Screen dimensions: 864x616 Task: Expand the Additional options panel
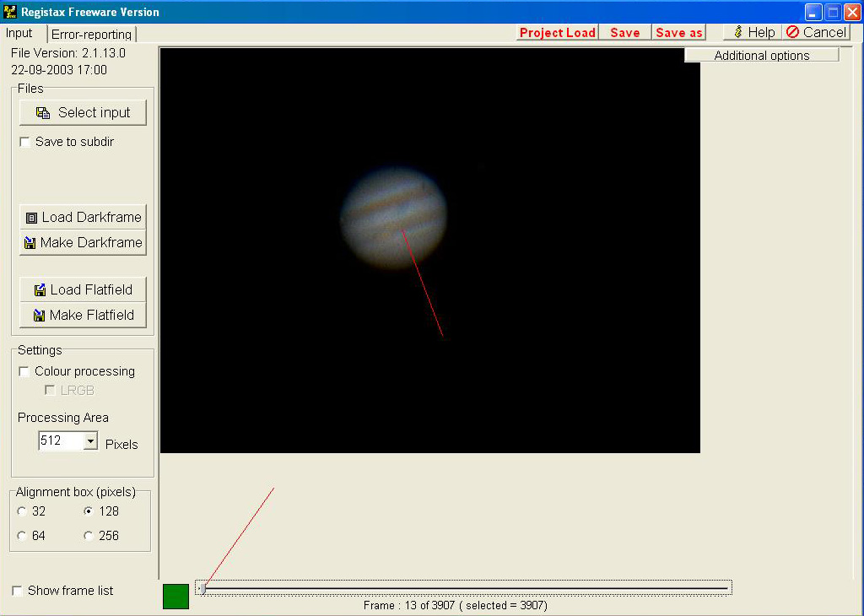761,56
